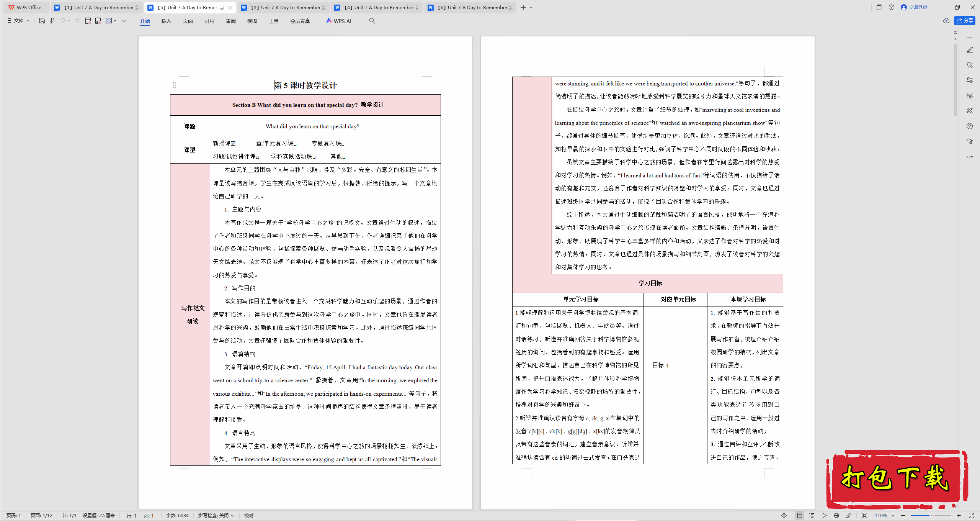Click the stacked-windows icon in the title bar
980x521 pixels.
tap(879, 7)
